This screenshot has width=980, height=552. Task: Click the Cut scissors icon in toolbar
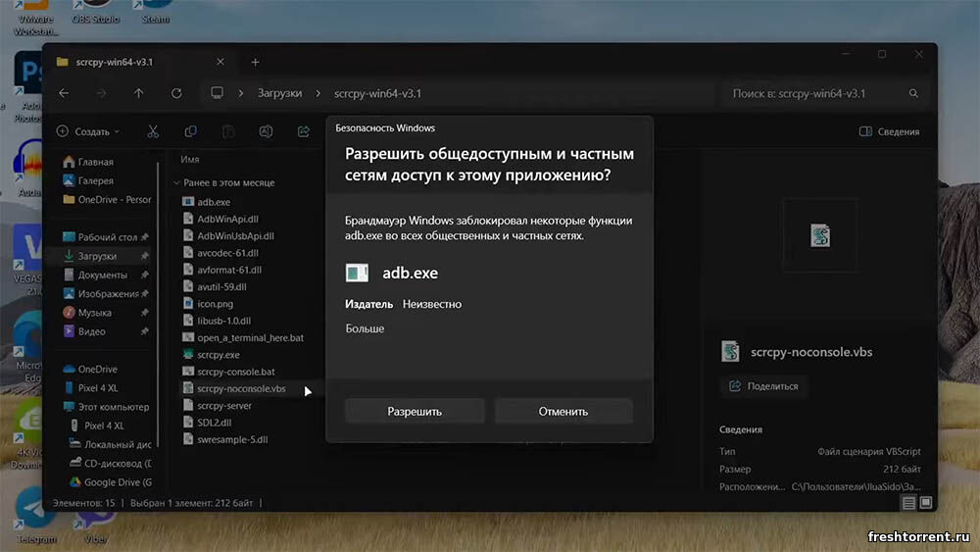click(x=153, y=131)
